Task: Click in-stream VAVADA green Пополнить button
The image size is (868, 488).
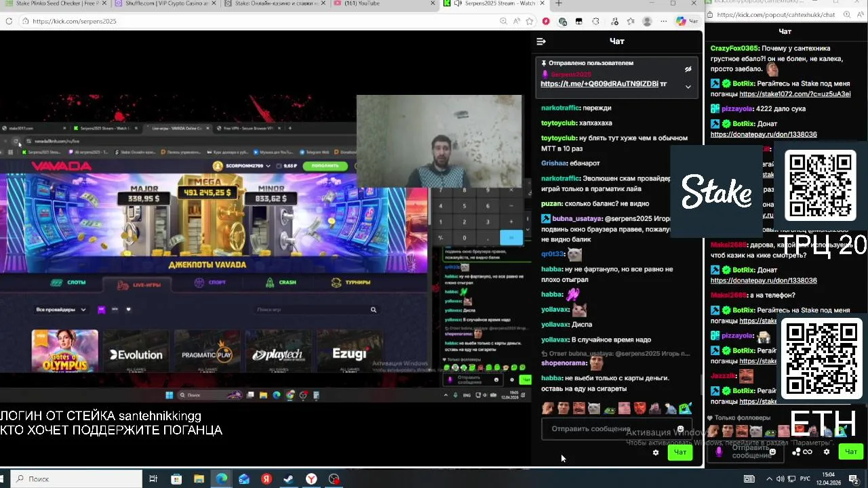Action: click(325, 165)
